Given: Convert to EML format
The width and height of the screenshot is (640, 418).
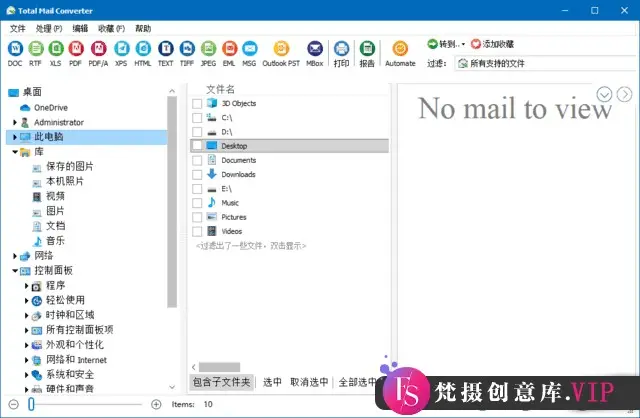Looking at the screenshot, I should pyautogui.click(x=229, y=53).
